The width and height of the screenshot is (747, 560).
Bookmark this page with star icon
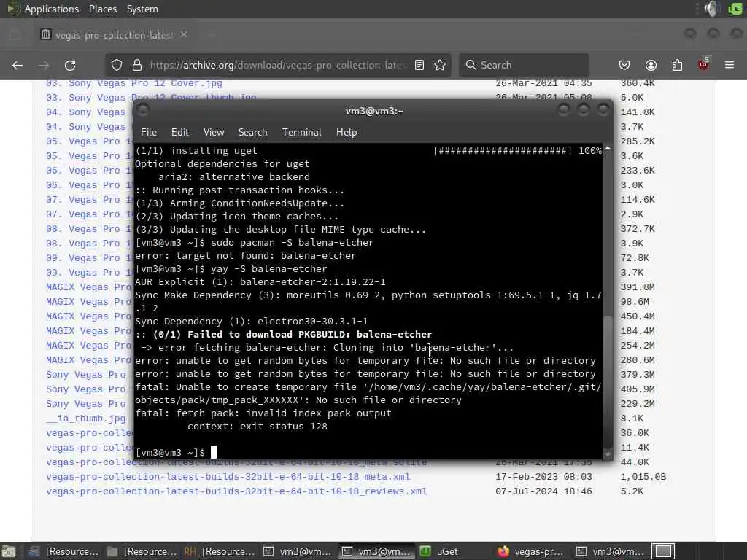(x=440, y=65)
